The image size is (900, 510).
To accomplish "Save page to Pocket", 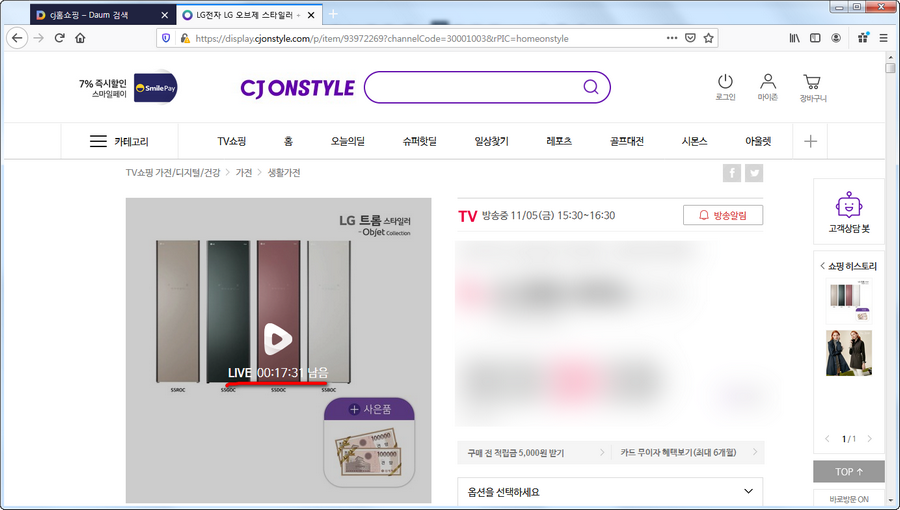I will 690,38.
